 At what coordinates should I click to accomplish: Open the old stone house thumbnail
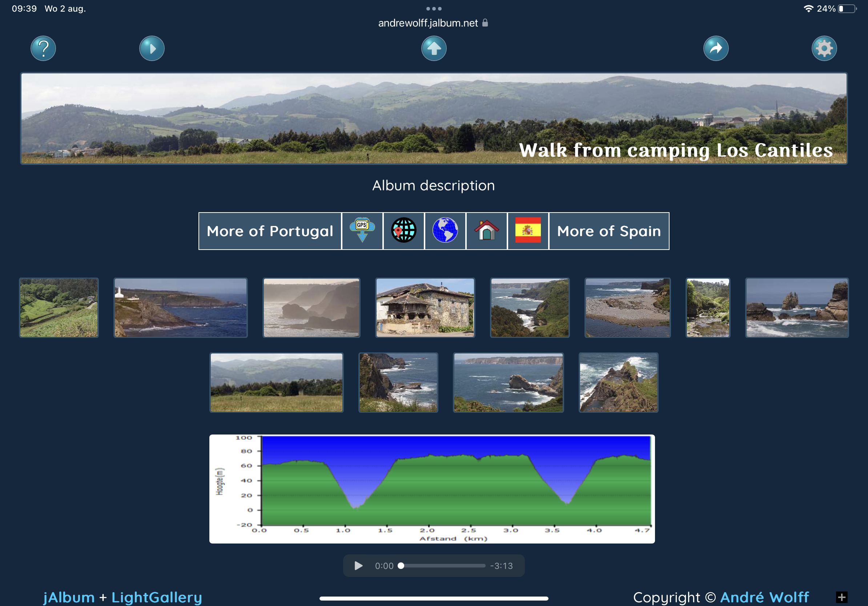click(425, 307)
